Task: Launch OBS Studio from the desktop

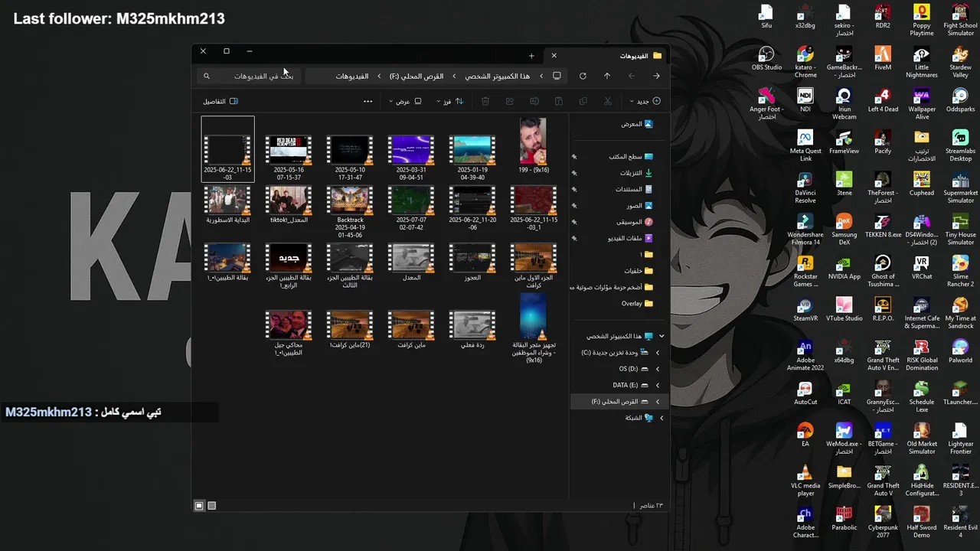Action: (x=766, y=58)
